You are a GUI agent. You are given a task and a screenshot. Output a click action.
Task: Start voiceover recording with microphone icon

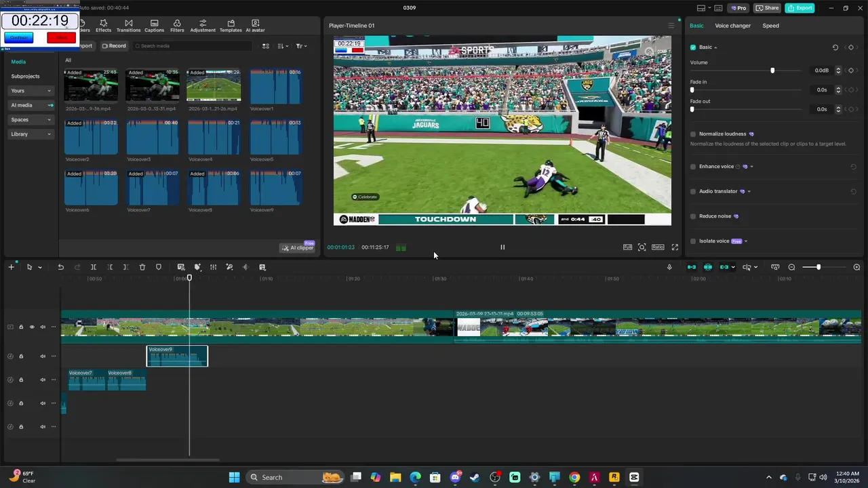[669, 267]
